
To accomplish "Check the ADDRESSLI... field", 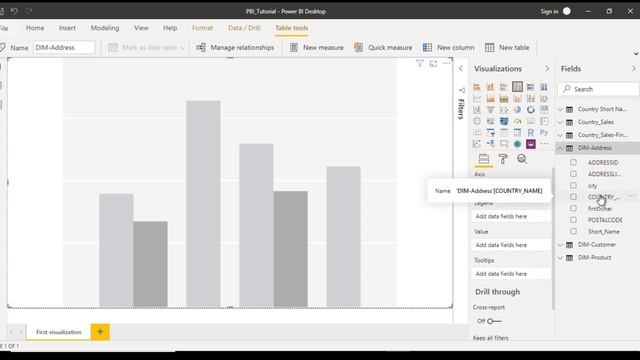I will coord(573,174).
